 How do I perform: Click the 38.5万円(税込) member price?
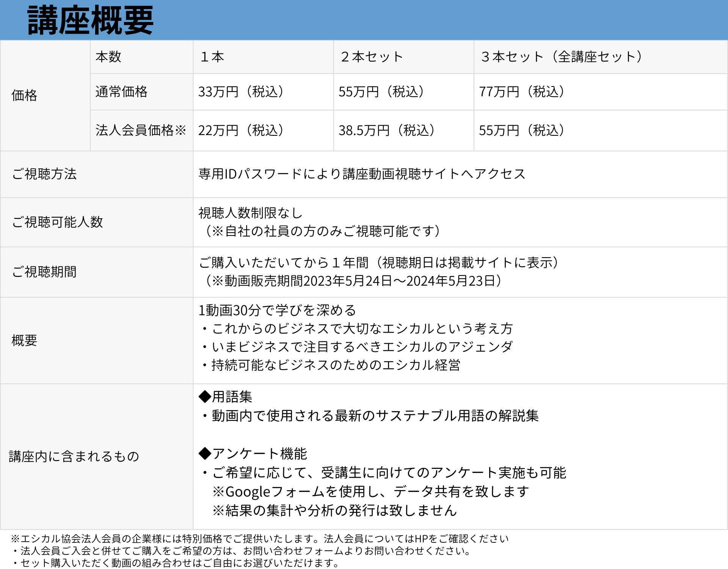(x=387, y=130)
